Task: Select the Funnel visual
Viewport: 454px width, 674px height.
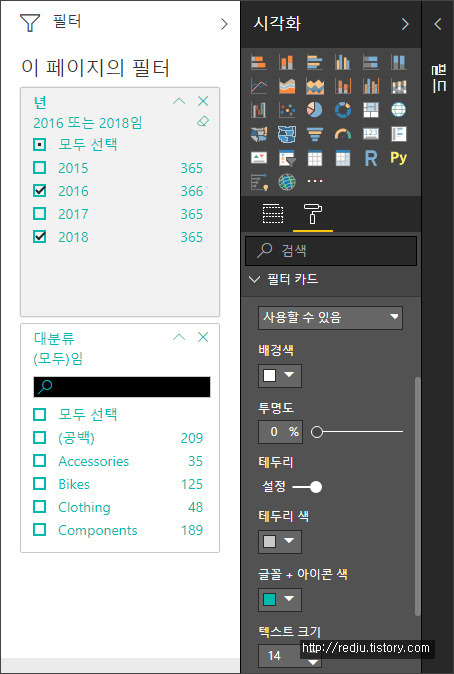Action: 315,134
